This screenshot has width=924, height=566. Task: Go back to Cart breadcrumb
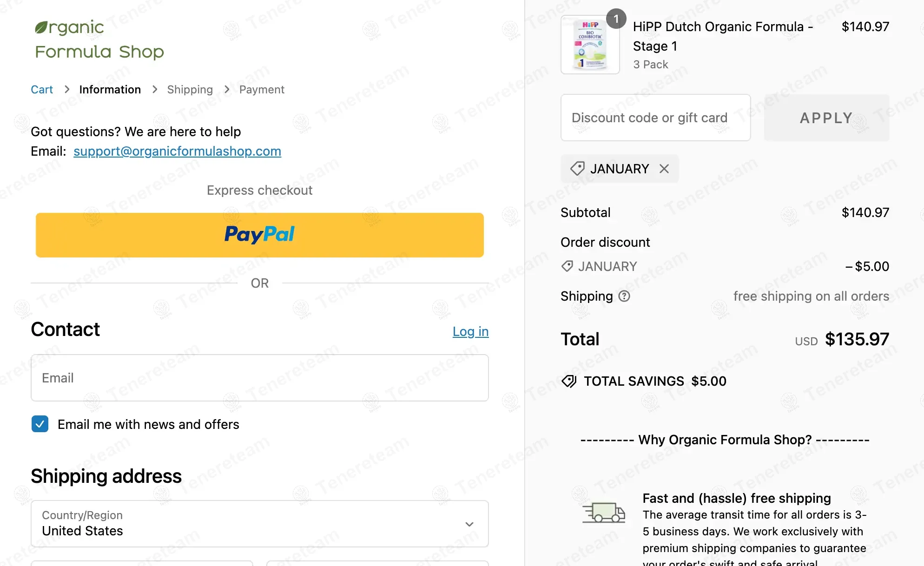tap(42, 89)
